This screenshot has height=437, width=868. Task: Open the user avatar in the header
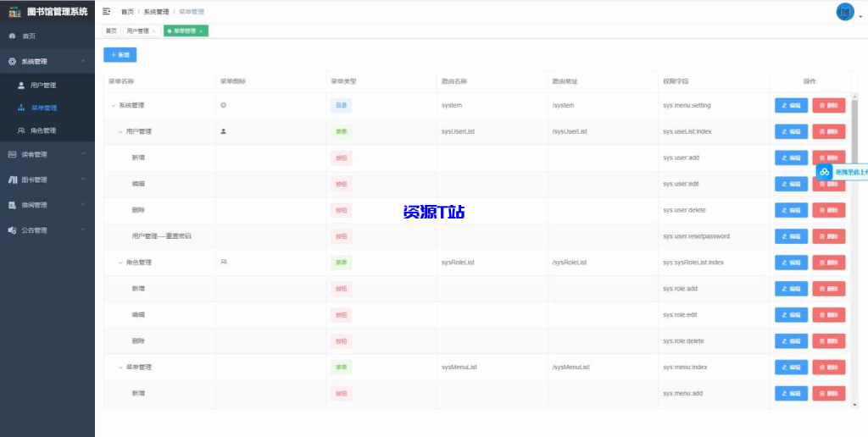[x=844, y=12]
